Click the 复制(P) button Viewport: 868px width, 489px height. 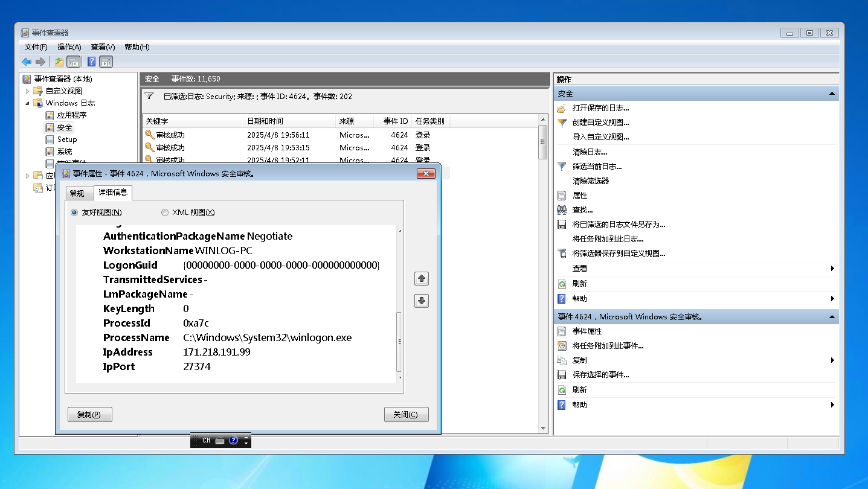click(89, 415)
